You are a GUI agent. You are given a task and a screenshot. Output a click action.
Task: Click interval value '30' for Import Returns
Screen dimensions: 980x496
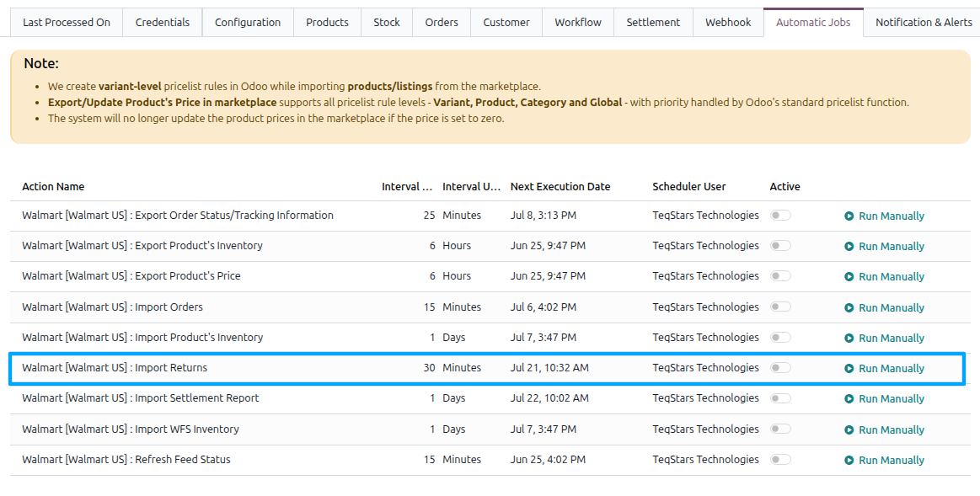coord(429,368)
